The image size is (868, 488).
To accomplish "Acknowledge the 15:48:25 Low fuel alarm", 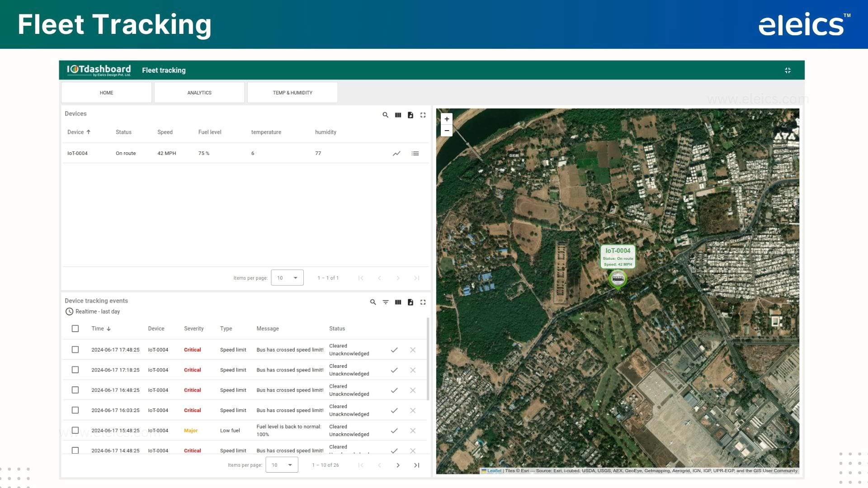I will point(394,431).
